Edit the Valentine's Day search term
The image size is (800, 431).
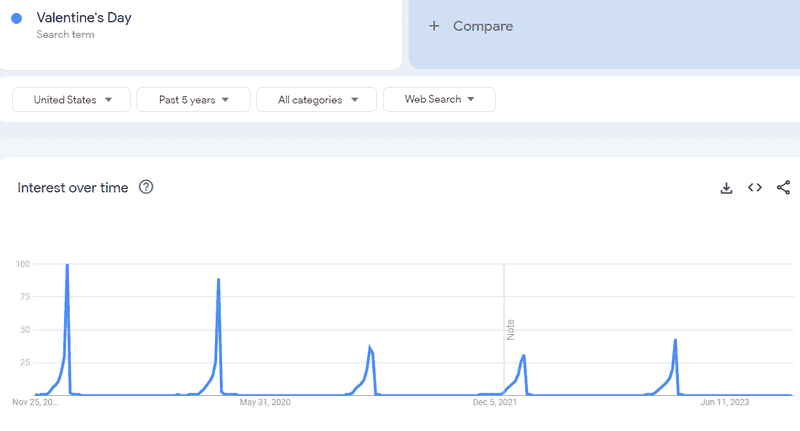(84, 18)
